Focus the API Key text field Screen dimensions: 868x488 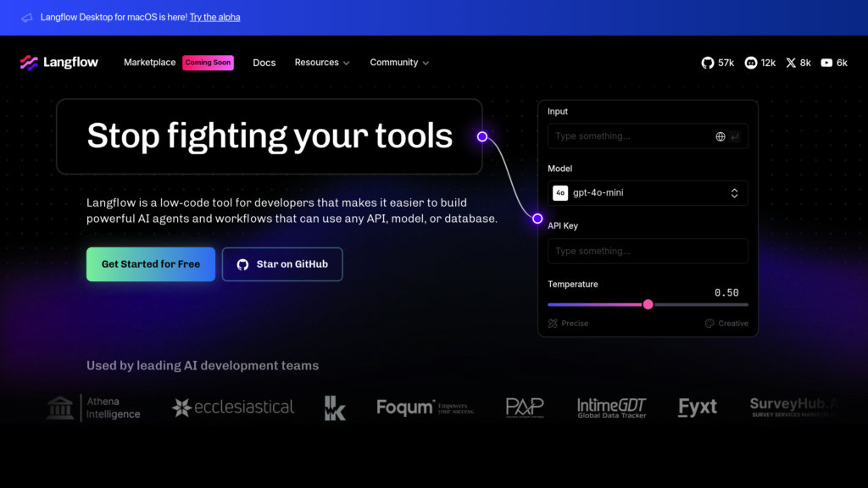point(648,251)
